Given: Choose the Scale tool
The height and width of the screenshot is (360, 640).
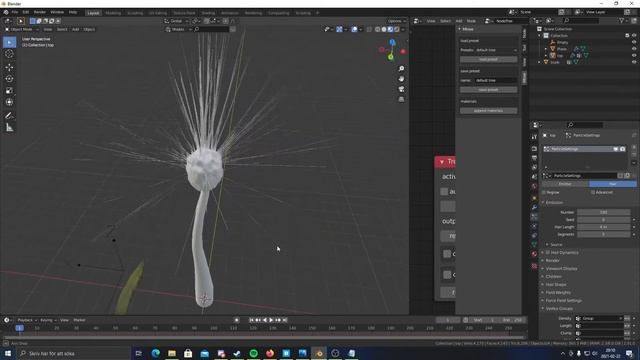Looking at the screenshot, I should pyautogui.click(x=9, y=91).
